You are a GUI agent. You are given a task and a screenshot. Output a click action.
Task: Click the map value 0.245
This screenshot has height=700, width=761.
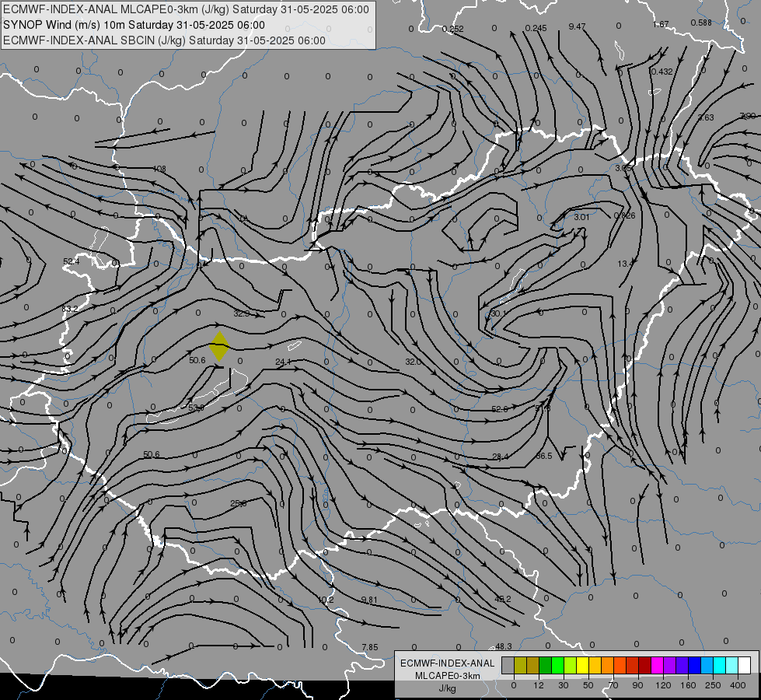(x=536, y=28)
